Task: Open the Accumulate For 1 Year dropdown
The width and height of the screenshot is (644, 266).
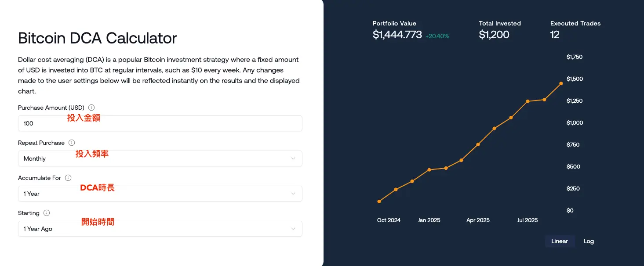Action: (160, 194)
